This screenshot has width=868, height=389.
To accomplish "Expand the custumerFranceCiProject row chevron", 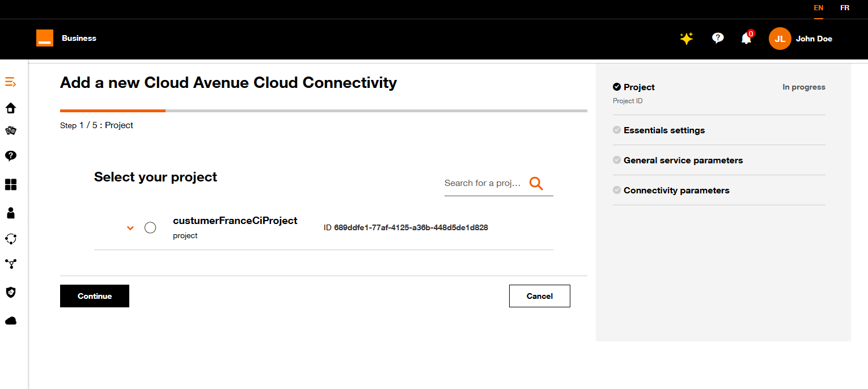I will point(130,228).
